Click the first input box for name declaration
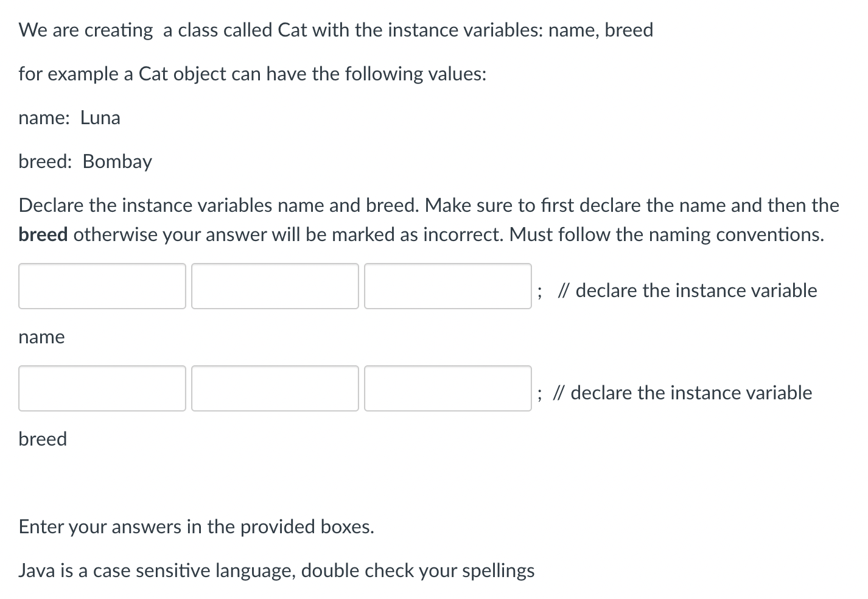Image resolution: width=868 pixels, height=599 pixels. click(102, 286)
